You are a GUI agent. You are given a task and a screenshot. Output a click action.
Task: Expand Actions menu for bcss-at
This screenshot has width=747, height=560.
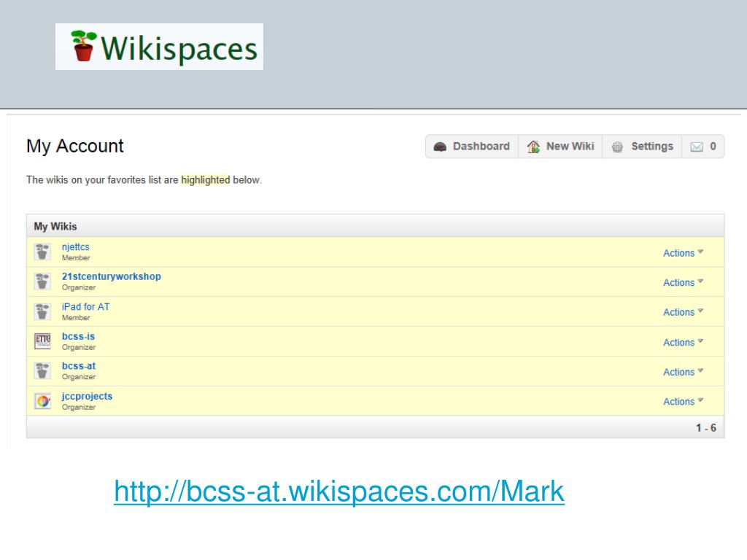(683, 372)
